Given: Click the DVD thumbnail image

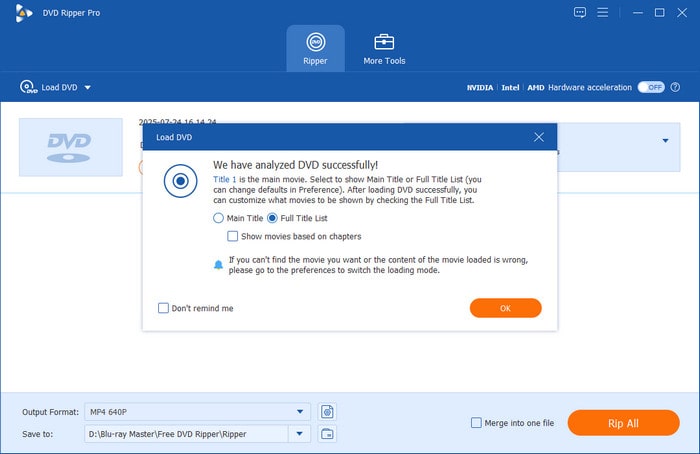Looking at the screenshot, I should tap(69, 147).
